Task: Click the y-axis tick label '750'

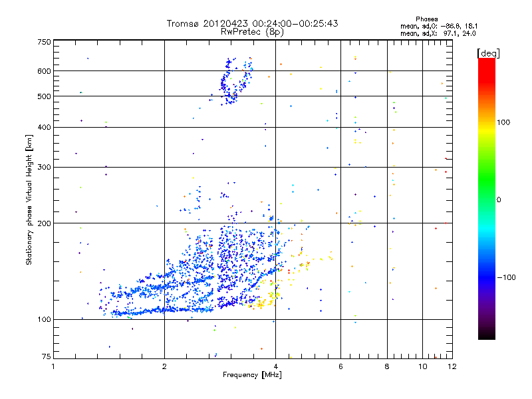Action: coord(44,42)
